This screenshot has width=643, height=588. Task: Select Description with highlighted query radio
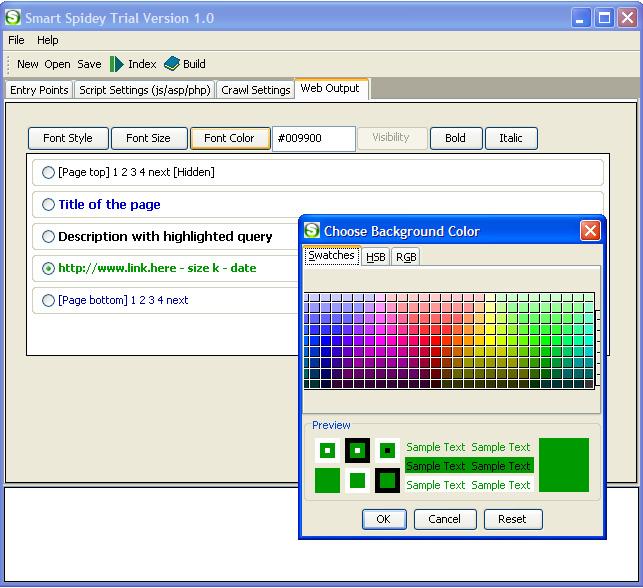point(48,237)
